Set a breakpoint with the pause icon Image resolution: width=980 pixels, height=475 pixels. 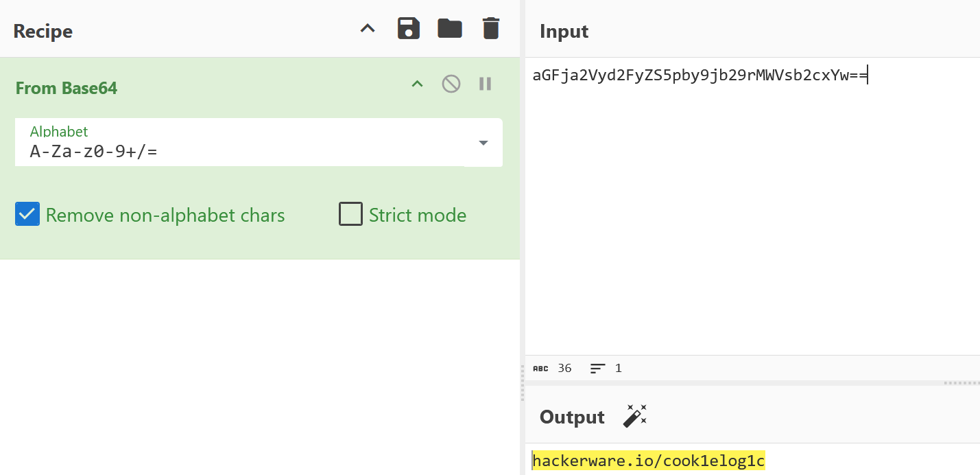pos(485,84)
